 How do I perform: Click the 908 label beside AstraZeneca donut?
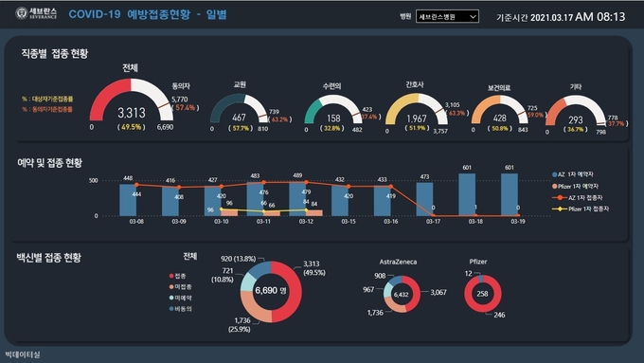tap(380, 276)
